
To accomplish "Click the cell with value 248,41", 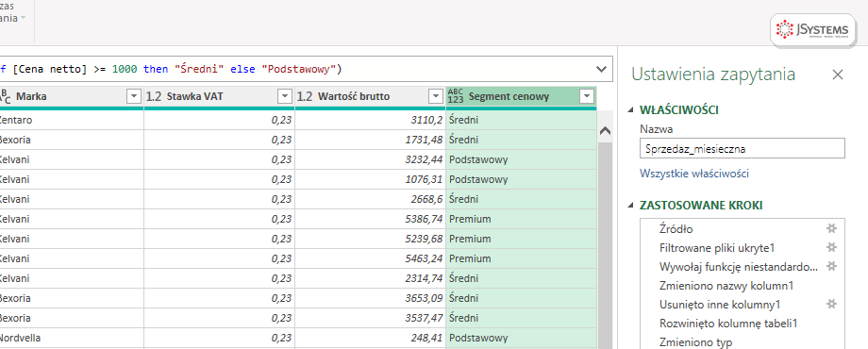I will [371, 338].
